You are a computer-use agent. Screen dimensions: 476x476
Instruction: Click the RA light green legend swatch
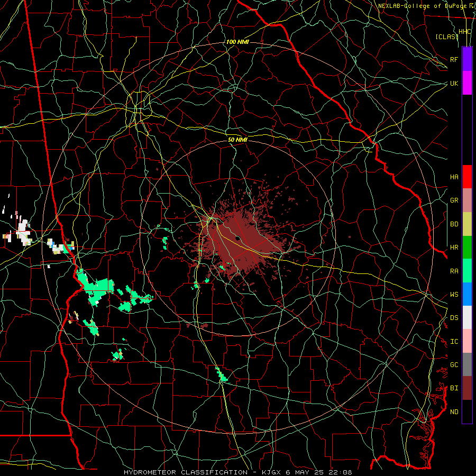(x=467, y=271)
